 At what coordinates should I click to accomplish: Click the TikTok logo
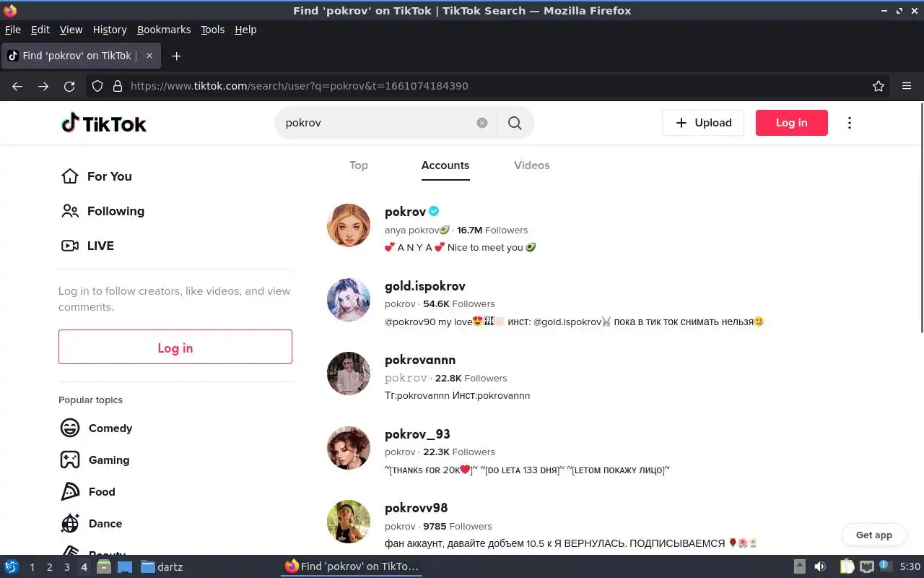104,123
